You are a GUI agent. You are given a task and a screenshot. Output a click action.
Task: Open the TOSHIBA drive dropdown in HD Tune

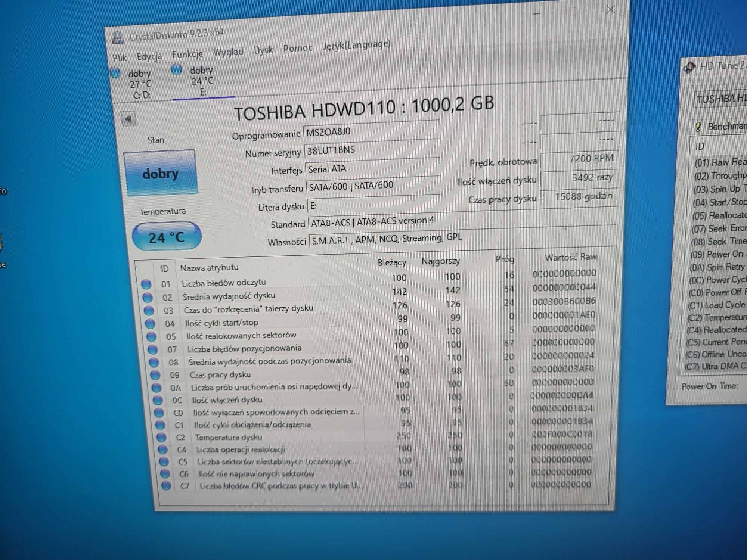click(720, 99)
